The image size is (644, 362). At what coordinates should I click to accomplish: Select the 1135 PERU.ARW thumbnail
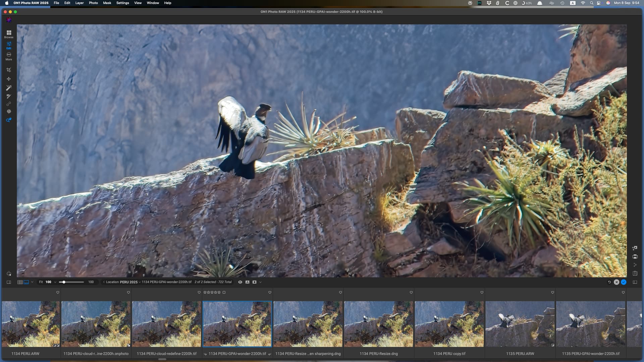(520, 324)
